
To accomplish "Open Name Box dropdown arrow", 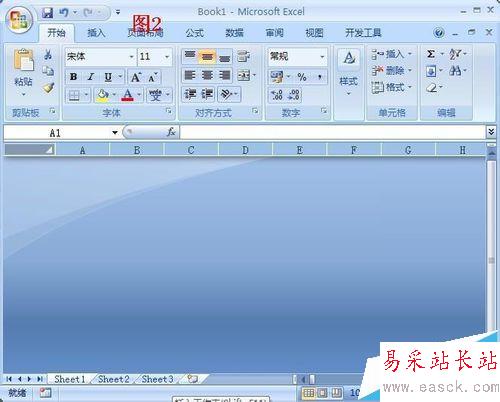I will (x=115, y=133).
